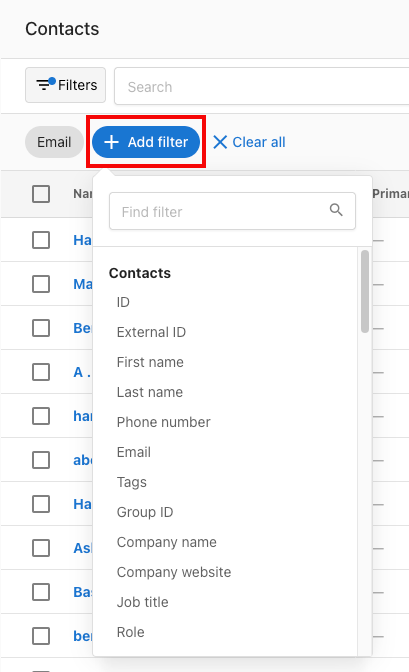
Task: Select the Email filter chip
Action: [x=54, y=142]
